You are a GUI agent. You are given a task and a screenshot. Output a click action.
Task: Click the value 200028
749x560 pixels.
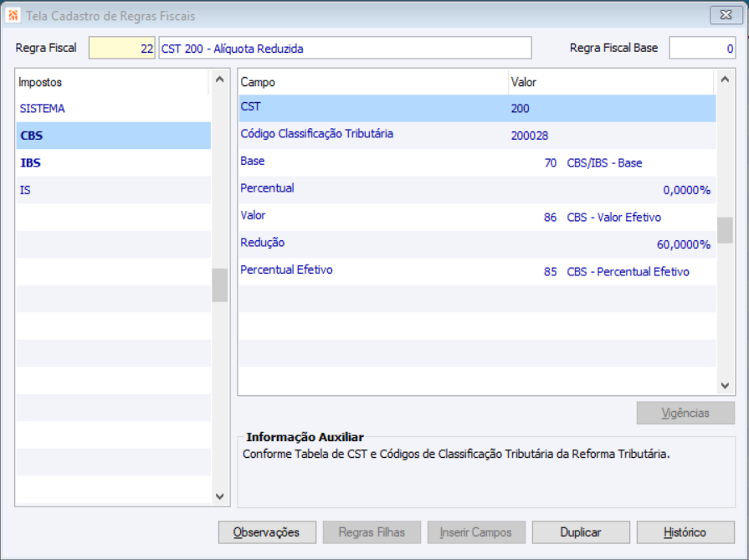pyautogui.click(x=529, y=136)
